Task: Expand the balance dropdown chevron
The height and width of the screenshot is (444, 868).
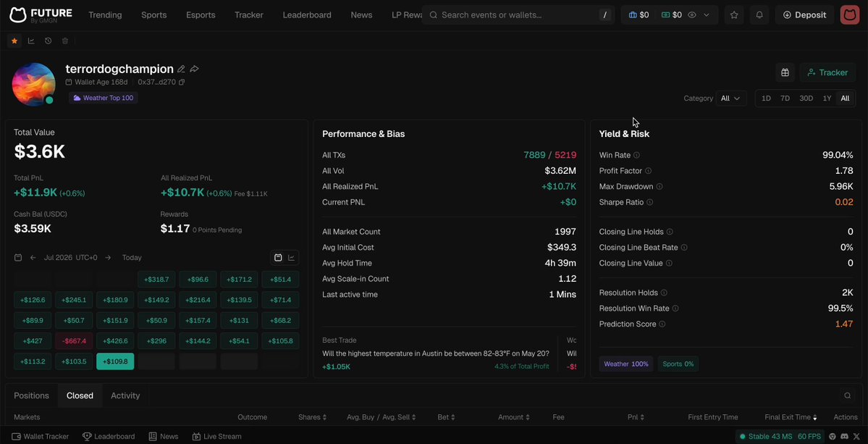Action: 707,15
